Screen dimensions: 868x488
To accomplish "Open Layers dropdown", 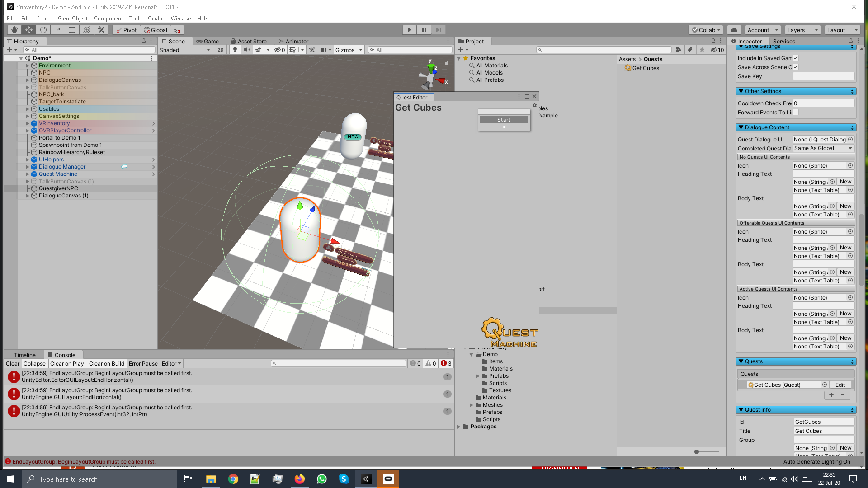I will pyautogui.click(x=802, y=30).
